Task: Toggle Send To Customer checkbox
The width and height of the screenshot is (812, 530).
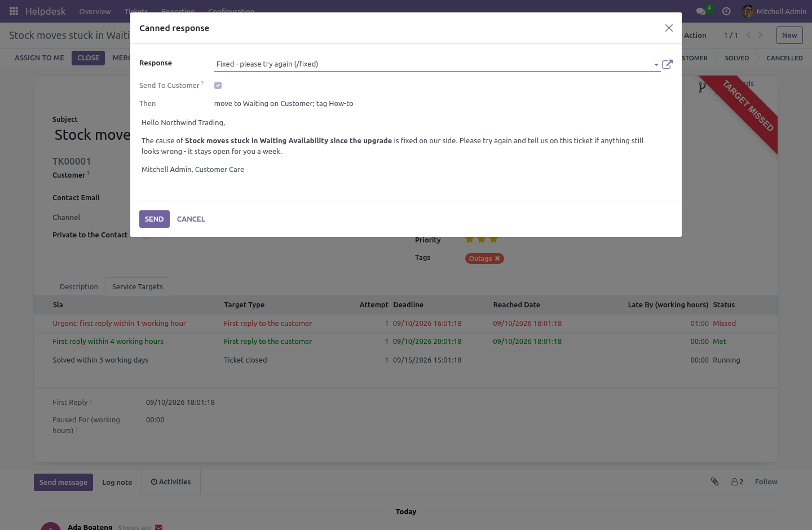Action: [218, 86]
